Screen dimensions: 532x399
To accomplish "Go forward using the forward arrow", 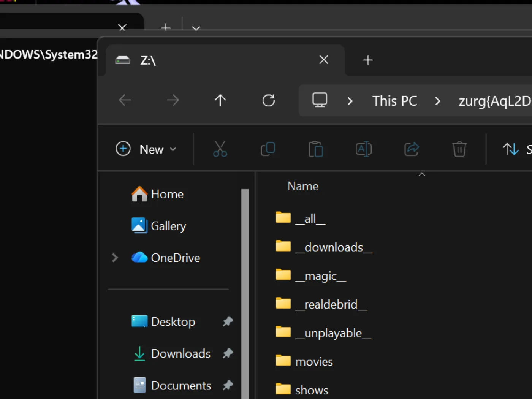I will point(173,100).
